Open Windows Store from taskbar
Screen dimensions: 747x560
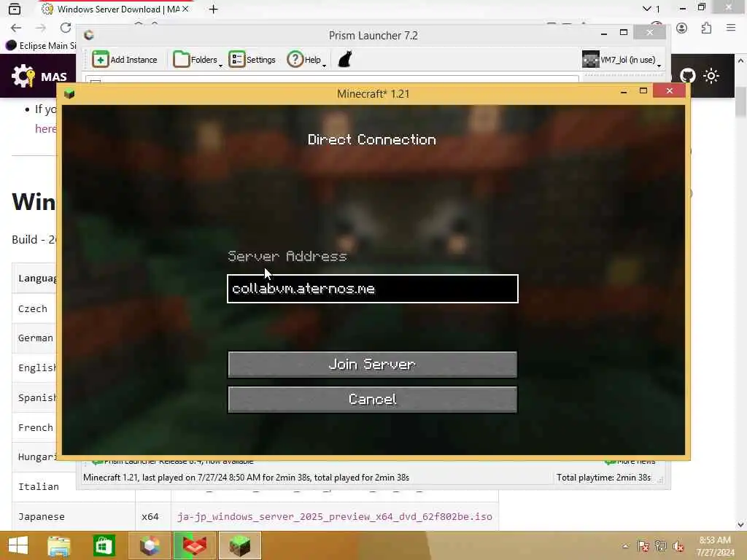tap(104, 545)
